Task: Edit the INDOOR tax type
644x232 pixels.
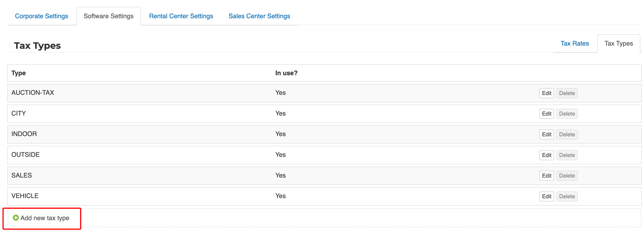Action: click(547, 134)
